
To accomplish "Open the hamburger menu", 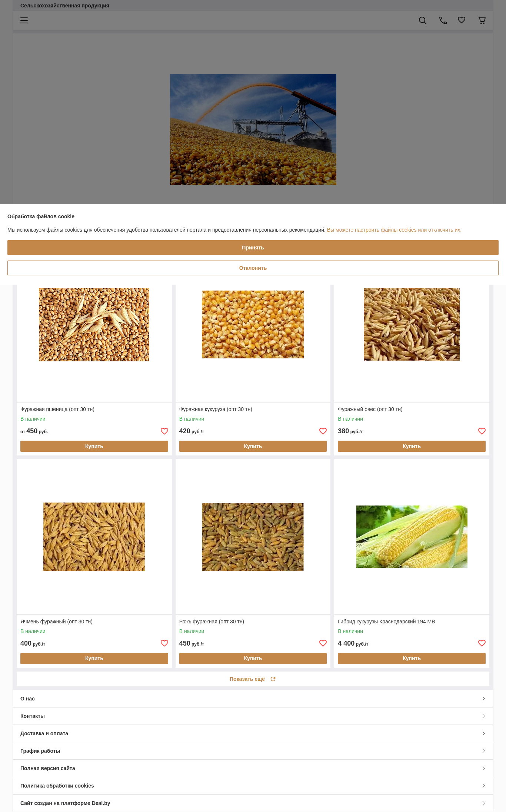I will (x=24, y=20).
